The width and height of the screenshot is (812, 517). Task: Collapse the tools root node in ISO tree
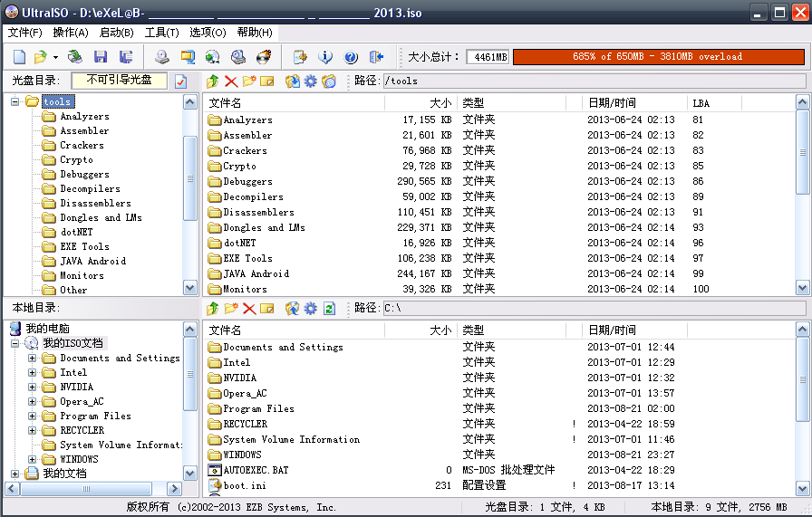[x=15, y=101]
